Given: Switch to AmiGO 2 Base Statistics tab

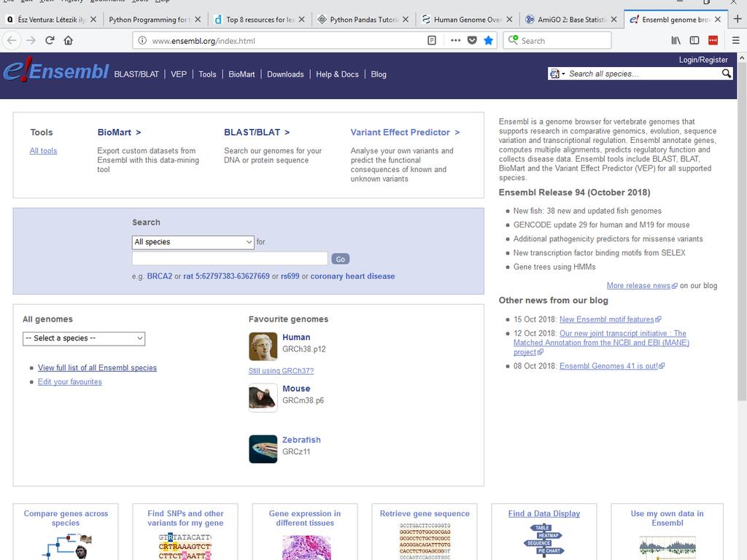Looking at the screenshot, I should pyautogui.click(x=571, y=20).
